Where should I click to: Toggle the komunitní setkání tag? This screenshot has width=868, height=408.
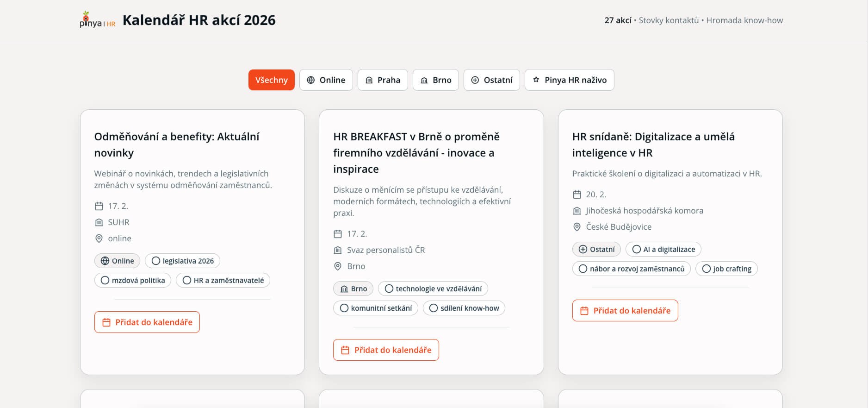376,308
